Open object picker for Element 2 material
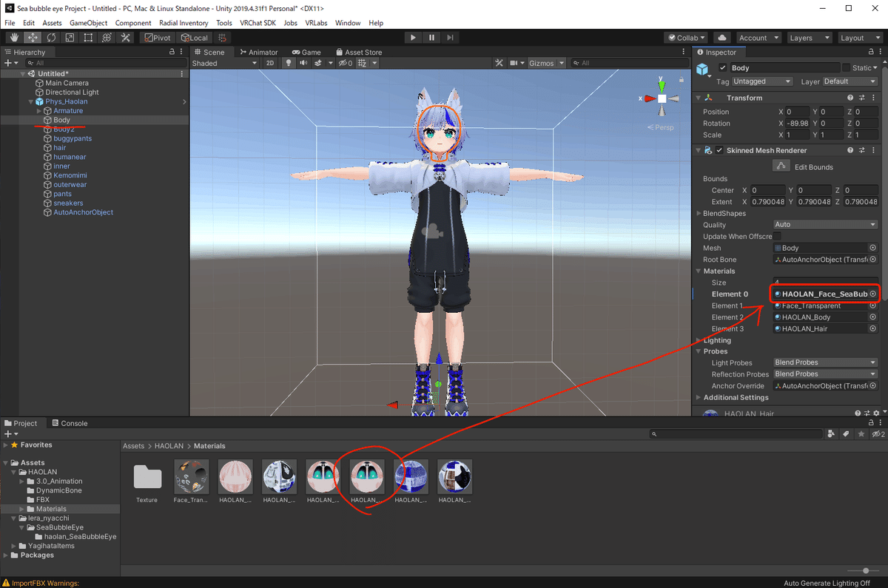Image resolution: width=888 pixels, height=588 pixels. (x=872, y=317)
